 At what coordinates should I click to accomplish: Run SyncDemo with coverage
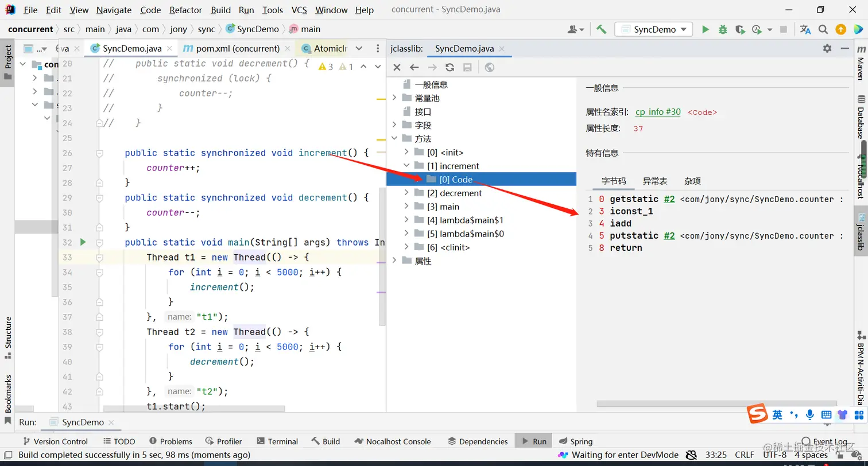740,29
